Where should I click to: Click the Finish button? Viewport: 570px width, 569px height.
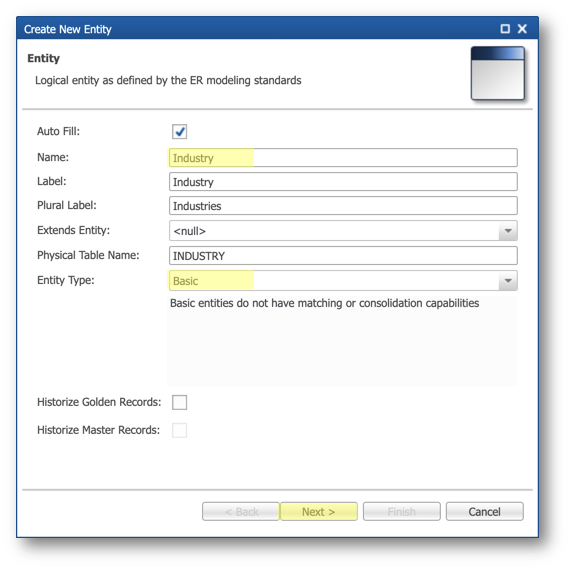tap(402, 512)
